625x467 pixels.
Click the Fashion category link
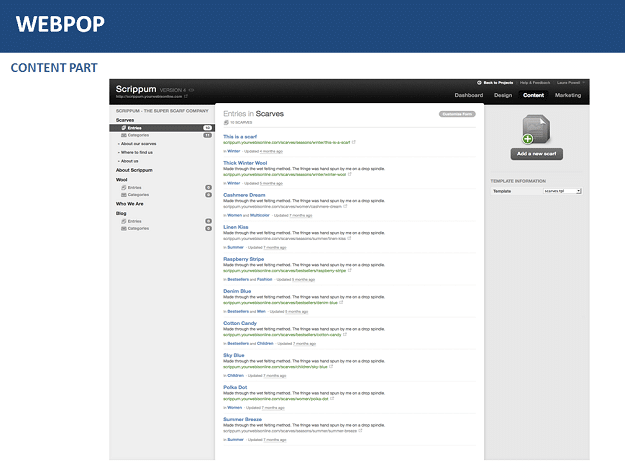[x=265, y=279]
